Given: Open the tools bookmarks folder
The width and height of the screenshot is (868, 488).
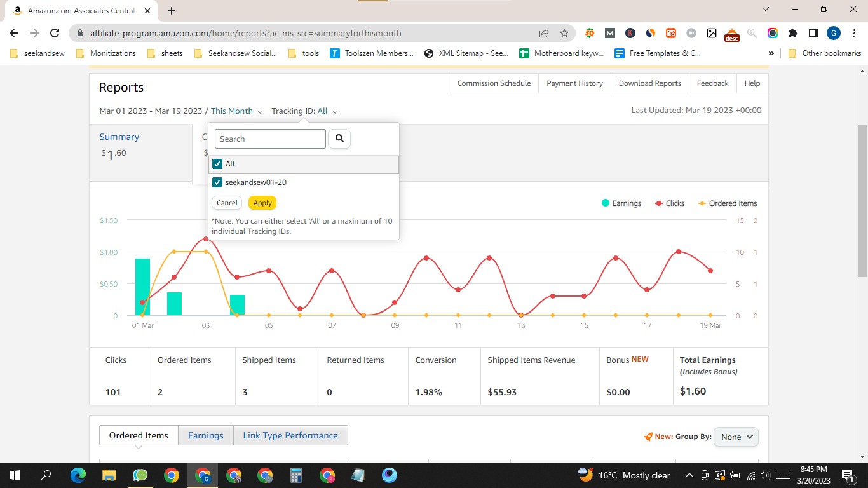Looking at the screenshot, I should point(304,53).
